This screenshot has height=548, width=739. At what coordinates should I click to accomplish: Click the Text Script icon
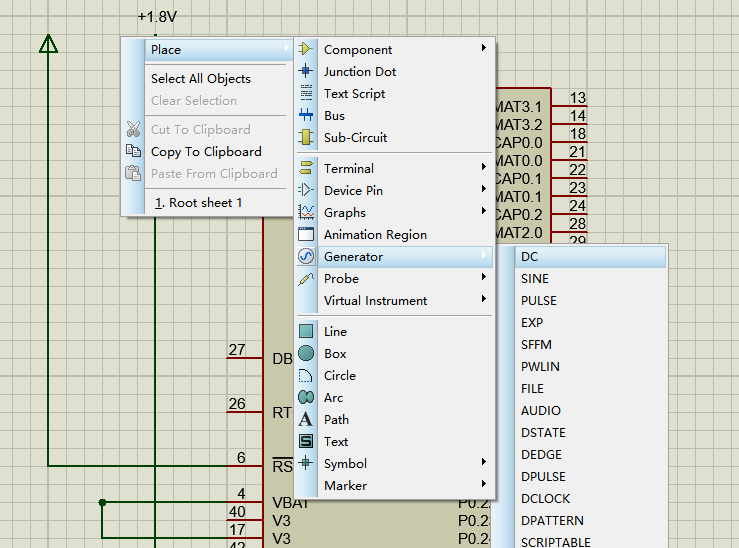tap(306, 93)
